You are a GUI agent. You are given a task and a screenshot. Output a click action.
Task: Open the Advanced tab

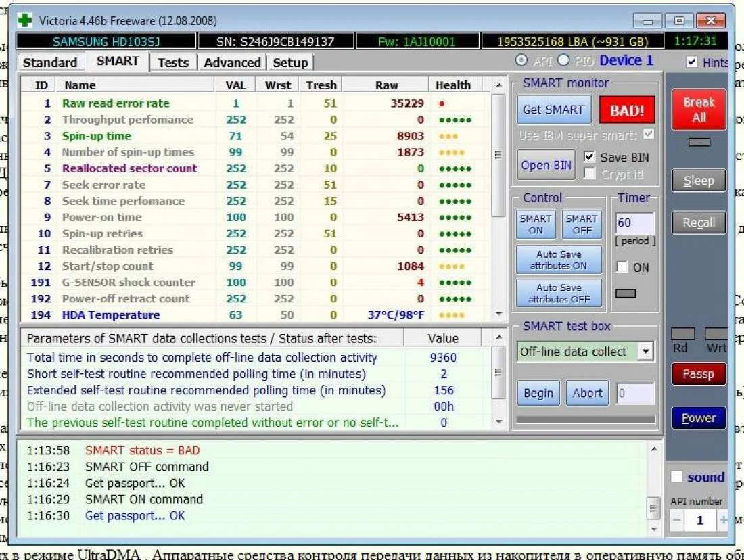click(232, 63)
